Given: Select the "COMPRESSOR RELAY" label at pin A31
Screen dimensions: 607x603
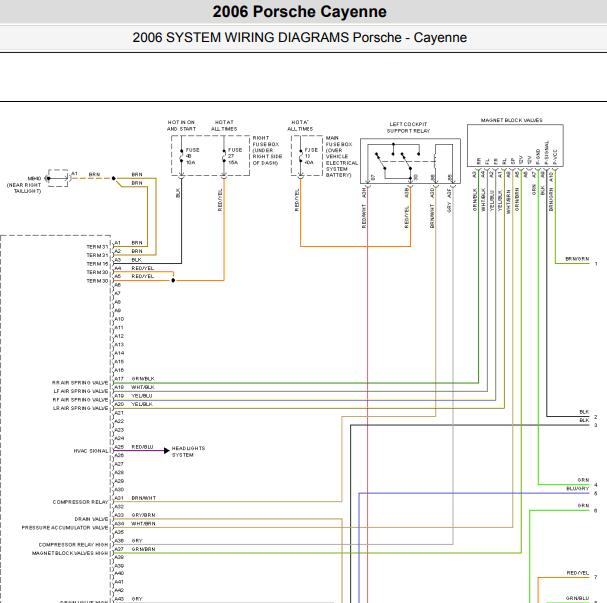Looking at the screenshot, I should 81,502.
